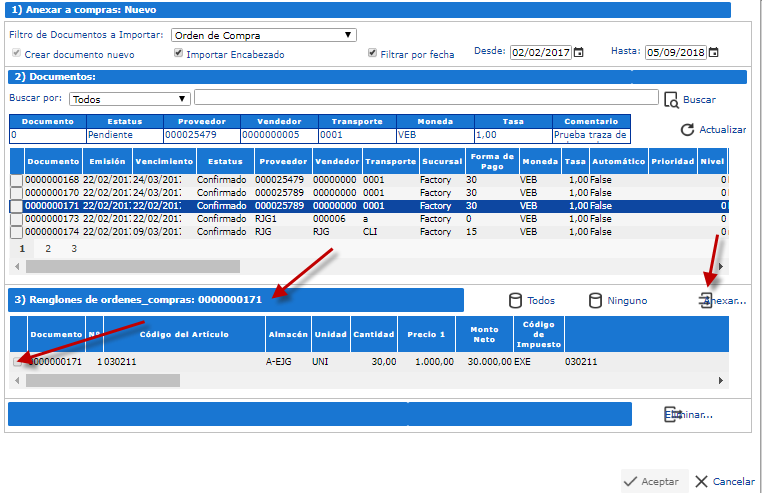Go to page 3 of documents
The image size is (762, 493).
(73, 248)
